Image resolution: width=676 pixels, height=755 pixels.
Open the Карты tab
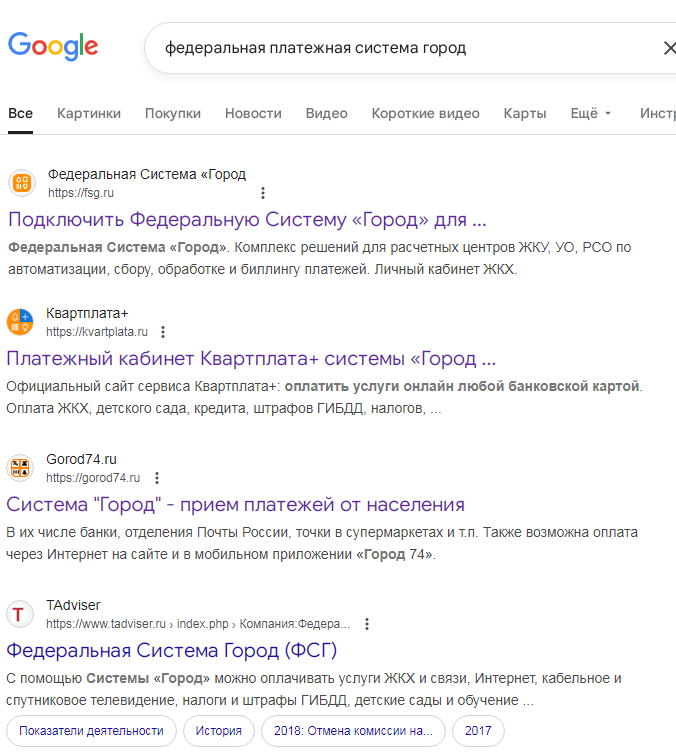click(x=525, y=113)
